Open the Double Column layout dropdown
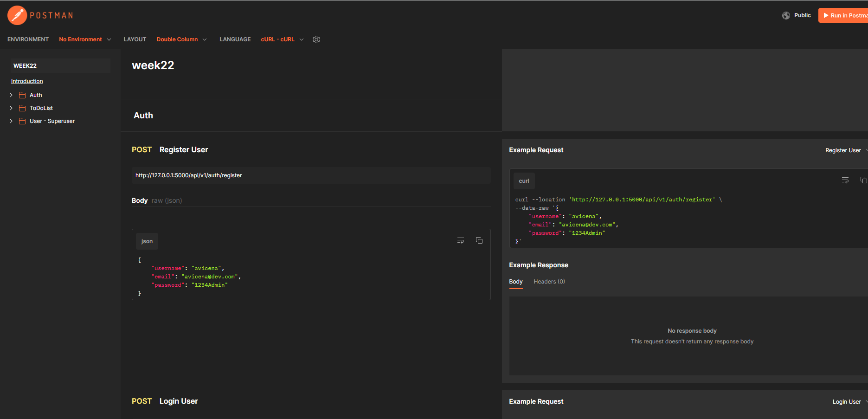868x419 pixels. tap(181, 39)
